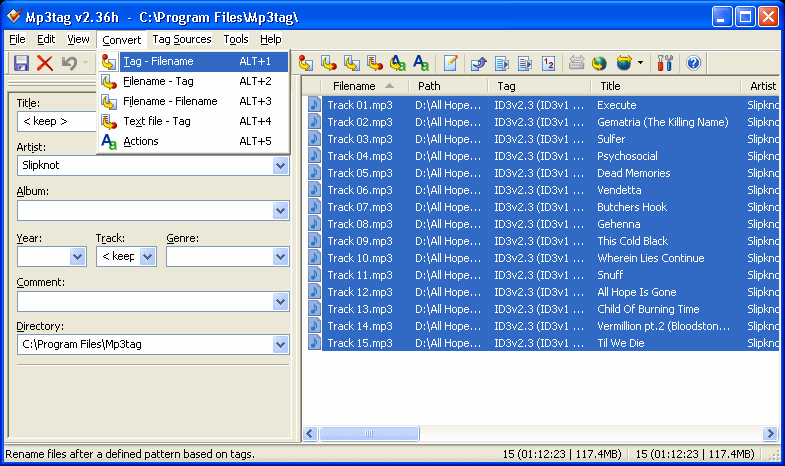Screen dimensions: 785x466
Task: Click the red X remove tag icon
Action: click(45, 63)
